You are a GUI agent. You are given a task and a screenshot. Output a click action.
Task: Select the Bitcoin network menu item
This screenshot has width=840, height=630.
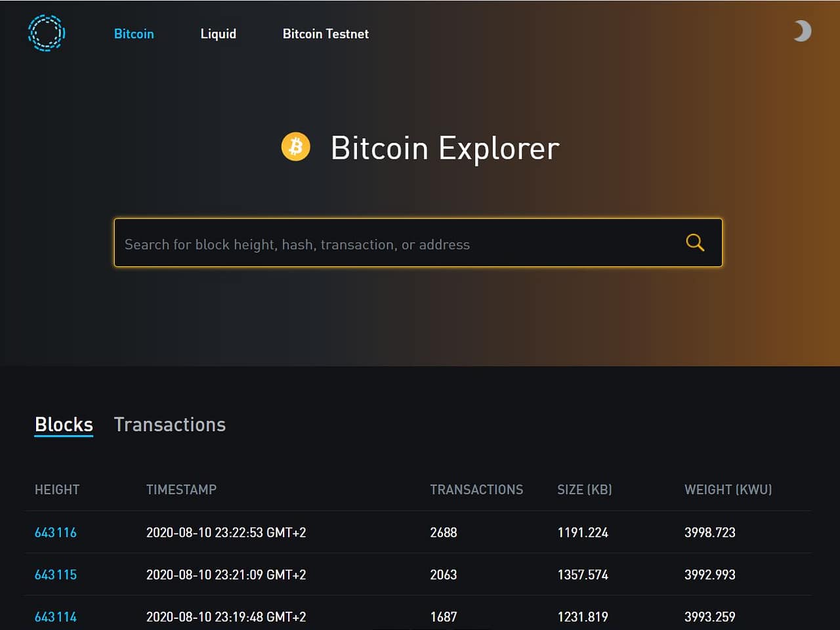(134, 34)
